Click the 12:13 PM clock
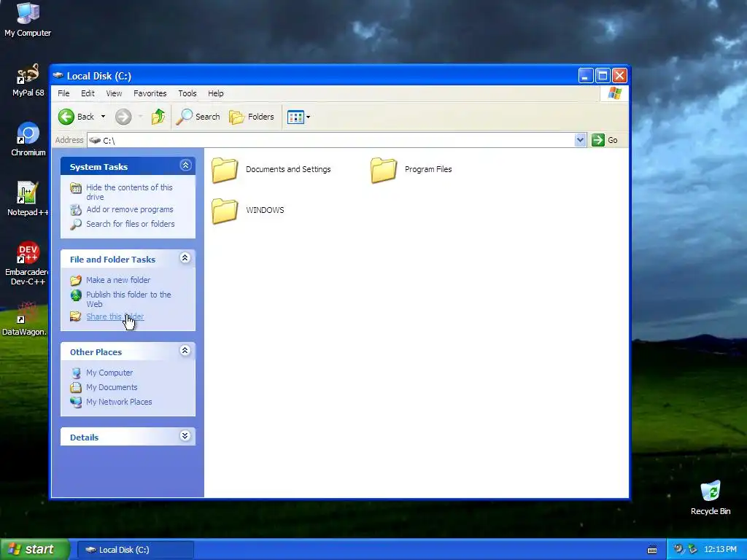The width and height of the screenshot is (747, 560). [720, 550]
